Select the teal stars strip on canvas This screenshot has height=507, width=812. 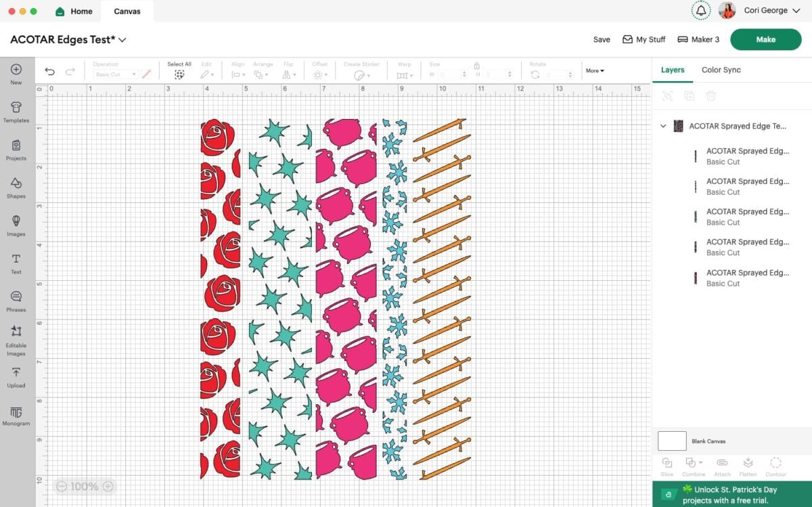280,299
